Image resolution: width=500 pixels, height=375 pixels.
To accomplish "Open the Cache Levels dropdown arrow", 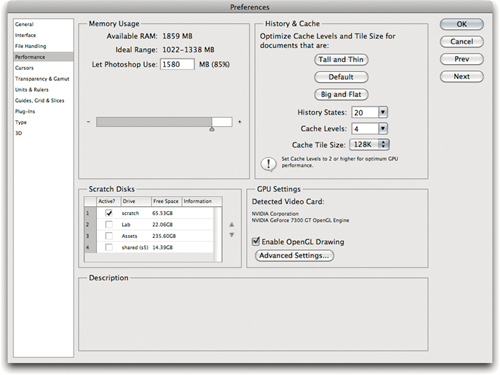I will click(x=383, y=128).
